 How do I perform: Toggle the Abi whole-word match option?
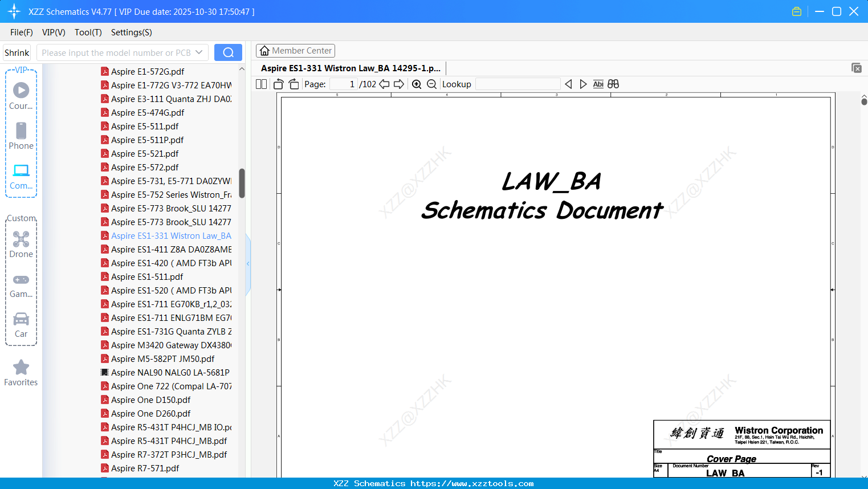(x=598, y=84)
